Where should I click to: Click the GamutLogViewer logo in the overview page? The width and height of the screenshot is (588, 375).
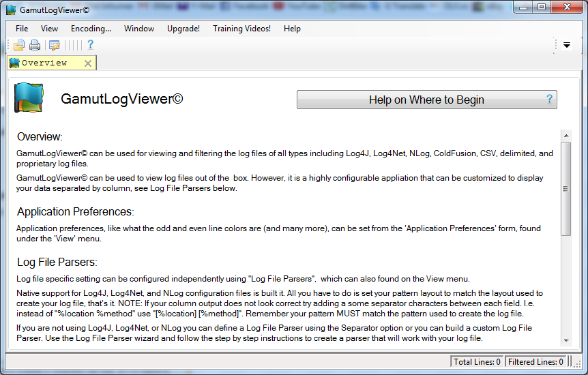pyautogui.click(x=29, y=98)
